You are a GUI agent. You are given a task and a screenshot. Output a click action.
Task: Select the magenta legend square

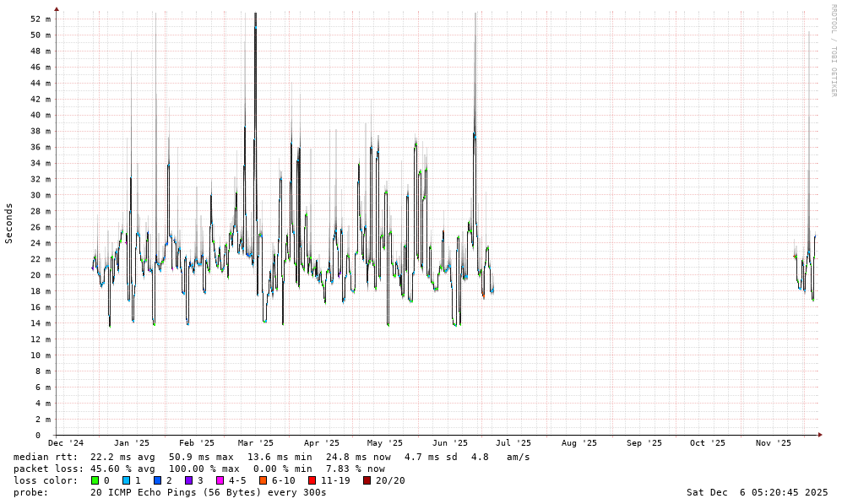tap(220, 480)
